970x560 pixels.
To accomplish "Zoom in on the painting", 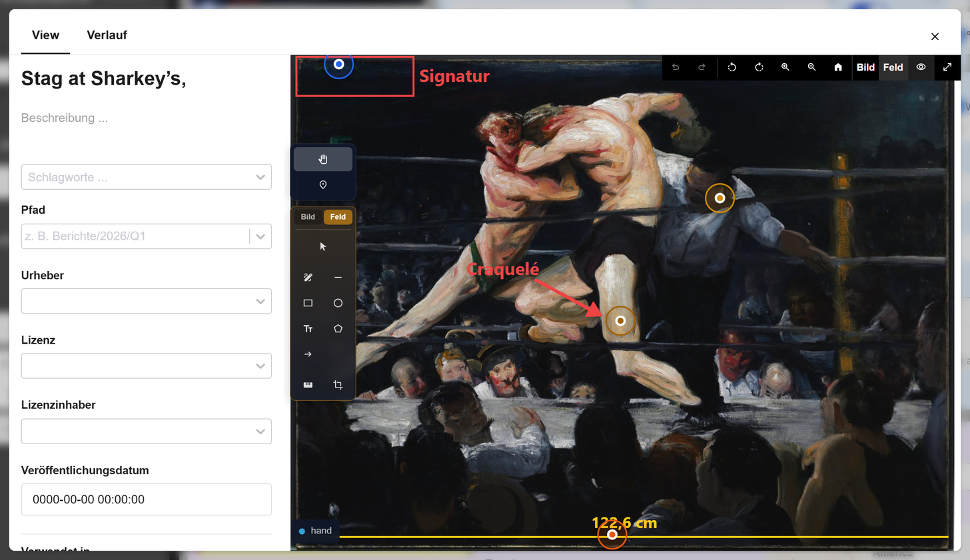I will (x=785, y=67).
